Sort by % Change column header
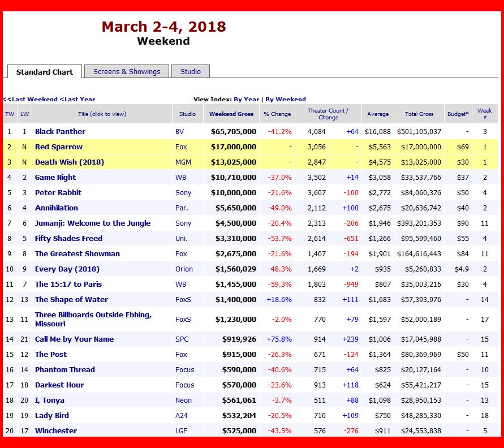The height and width of the screenshot is (448, 504). pos(277,114)
